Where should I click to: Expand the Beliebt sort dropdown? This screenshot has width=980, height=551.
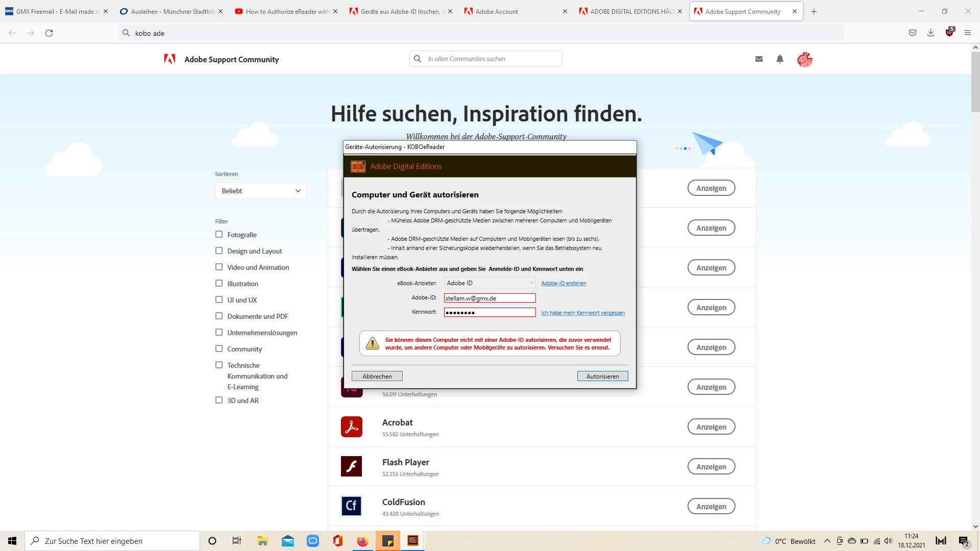[x=261, y=191]
